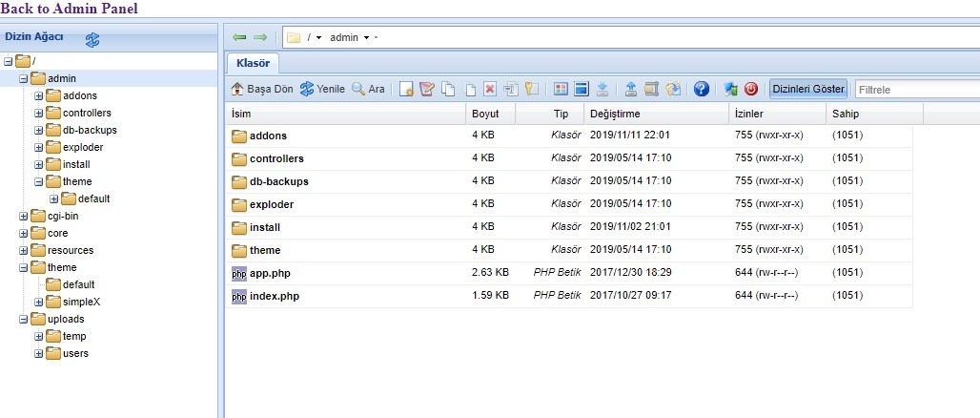
Task: Sort by the Değiştirme column header
Action: 656,114
